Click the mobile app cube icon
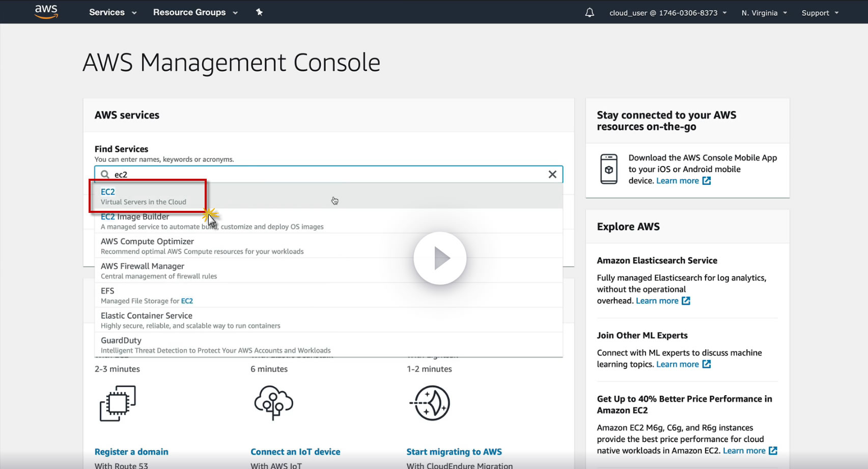This screenshot has width=868, height=469. point(609,169)
